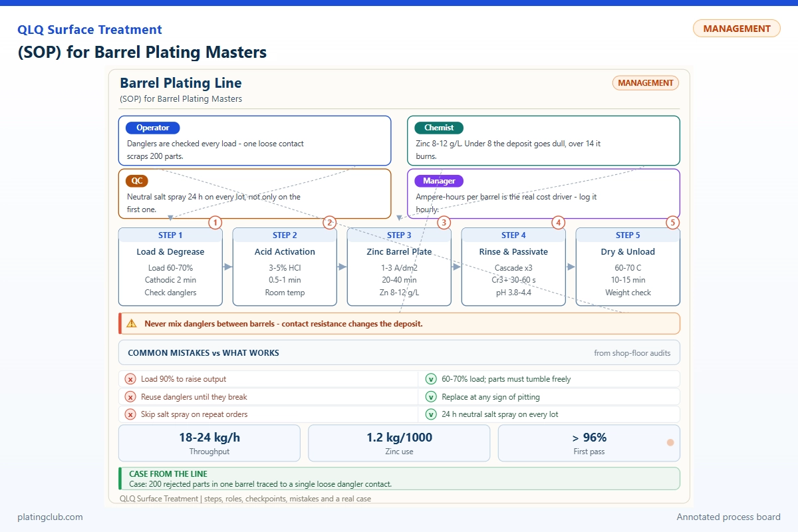The height and width of the screenshot is (532, 798).
Task: Click the QLQ Surface Treatment header title
Action: [x=90, y=30]
